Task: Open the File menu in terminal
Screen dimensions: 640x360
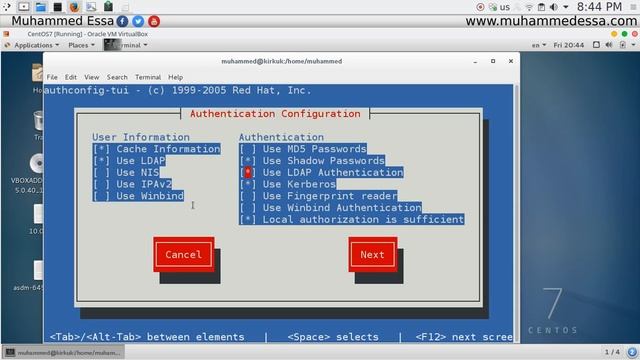Action: pos(52,77)
